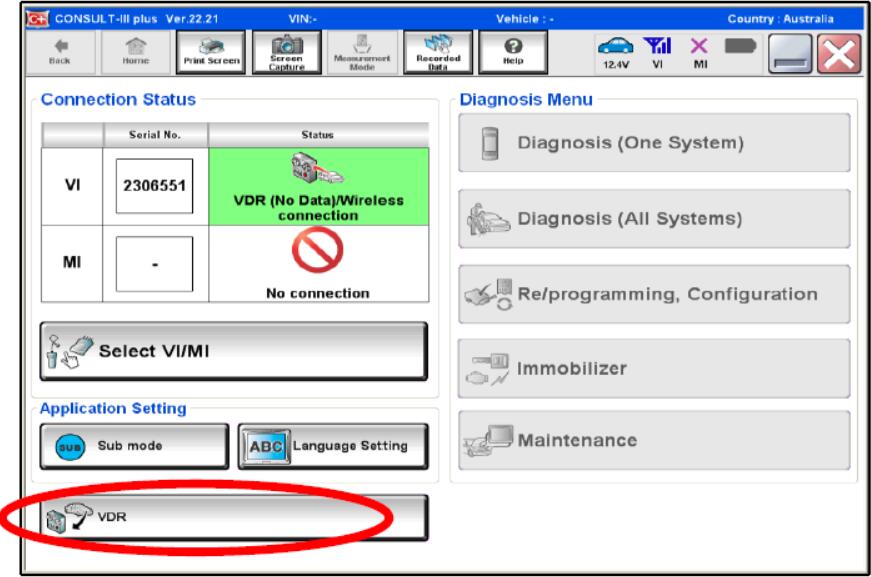This screenshot has width=871, height=577.
Task: Open the Help button
Action: click(513, 52)
